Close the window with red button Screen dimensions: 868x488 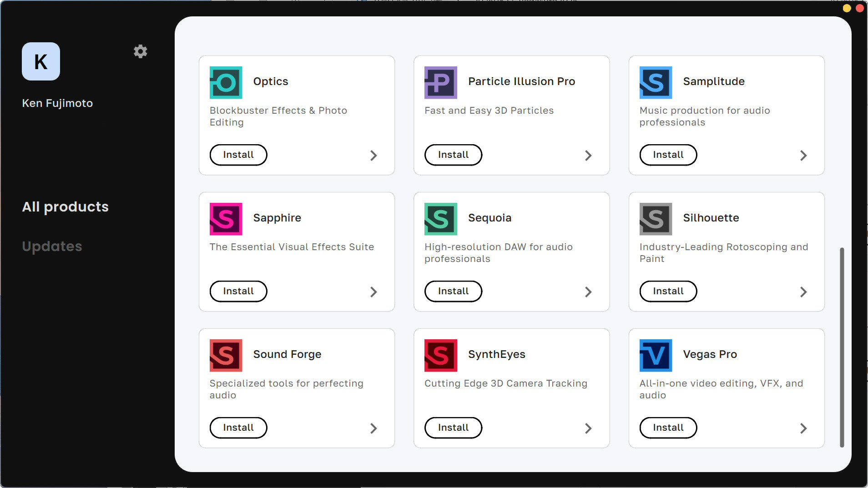(860, 8)
